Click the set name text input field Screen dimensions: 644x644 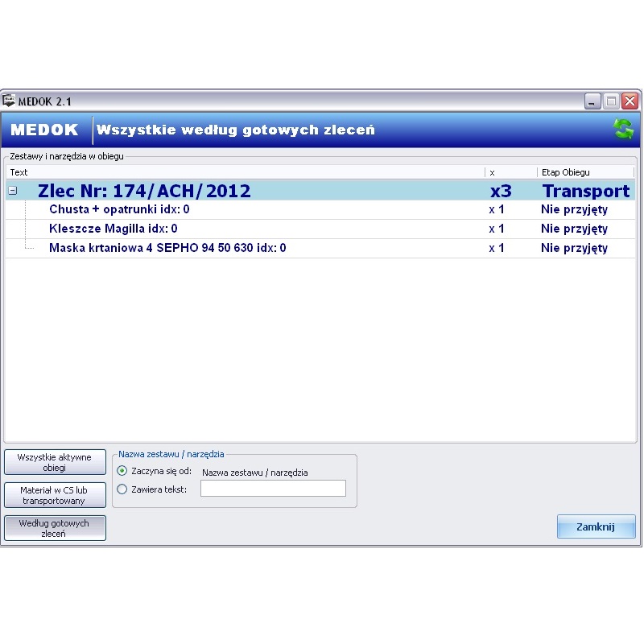[x=273, y=489]
